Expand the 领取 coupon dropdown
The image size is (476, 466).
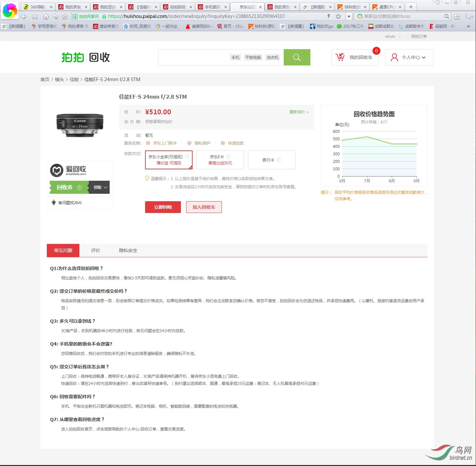point(99,188)
